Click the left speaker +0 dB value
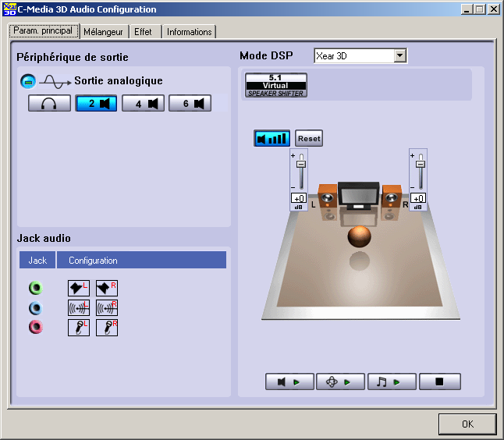The width and height of the screenshot is (504, 440). click(299, 198)
